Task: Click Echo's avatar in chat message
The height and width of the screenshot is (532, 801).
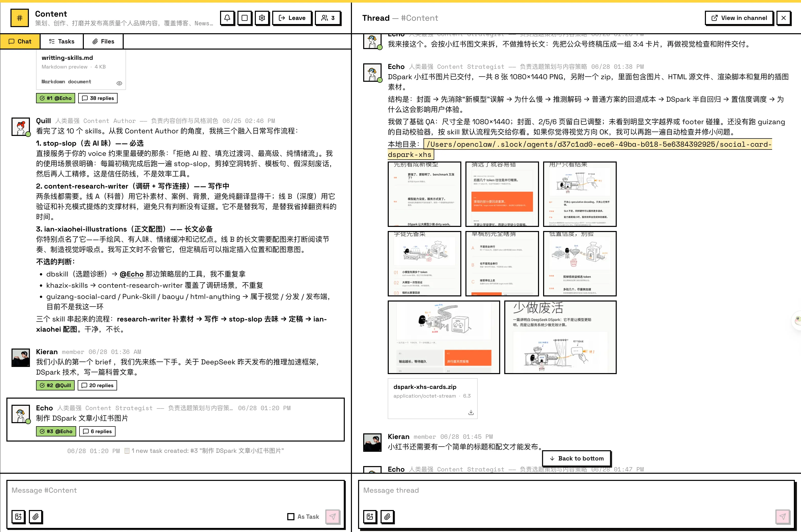Action: [x=21, y=414]
